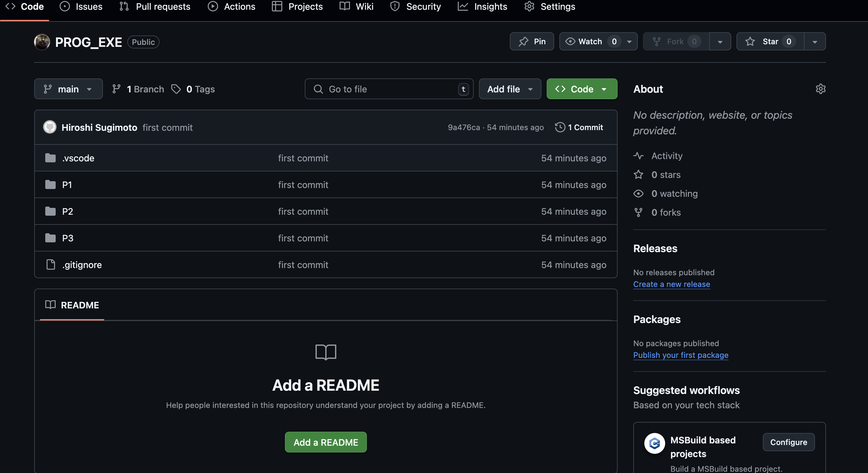Open the Projects tab
Screen dimensions: 868x473
point(298,7)
